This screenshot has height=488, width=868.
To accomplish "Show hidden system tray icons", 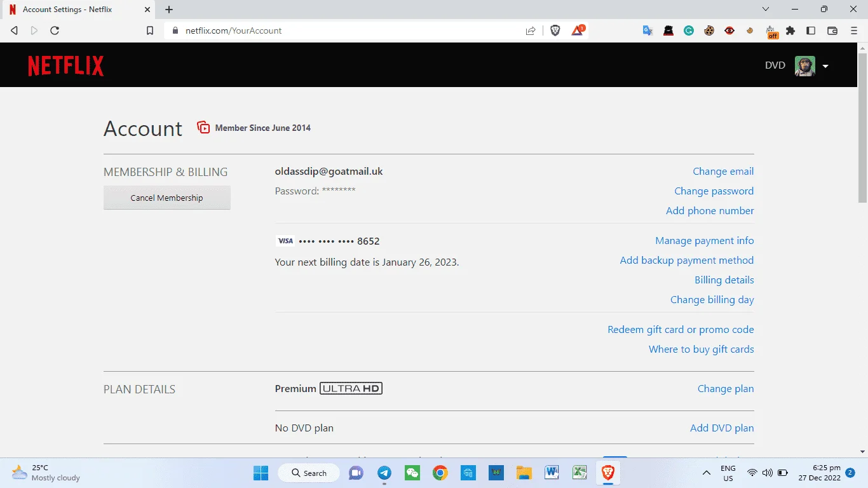I will click(706, 473).
